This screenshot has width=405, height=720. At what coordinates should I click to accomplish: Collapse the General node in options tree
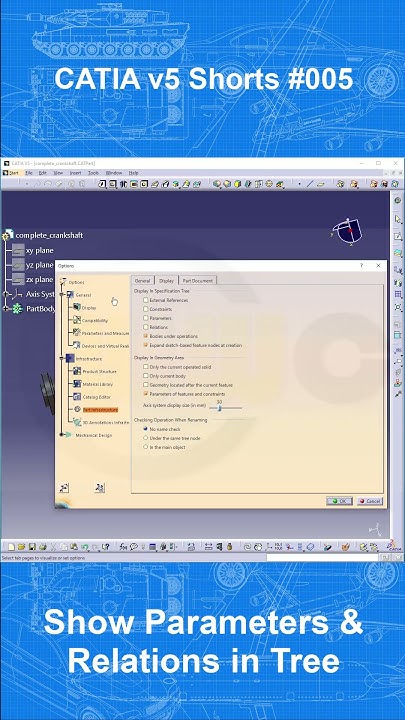click(x=62, y=295)
